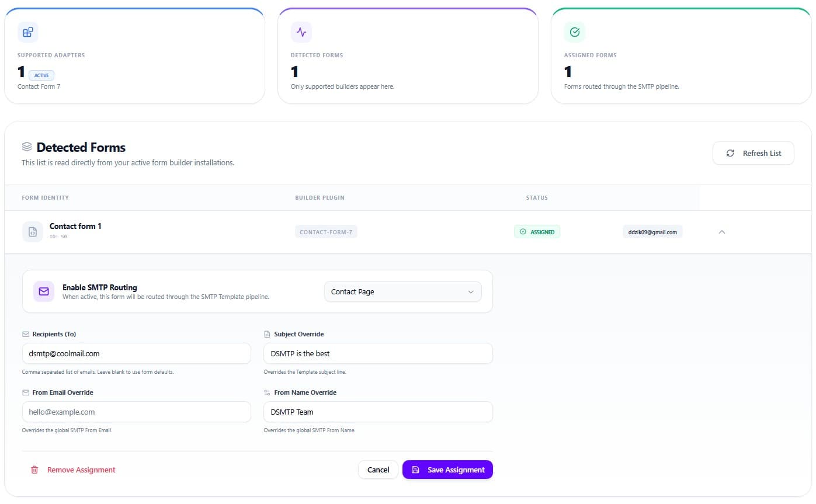Collapse the Contact form 1 row chevron
The width and height of the screenshot is (816, 504).
[x=722, y=232]
